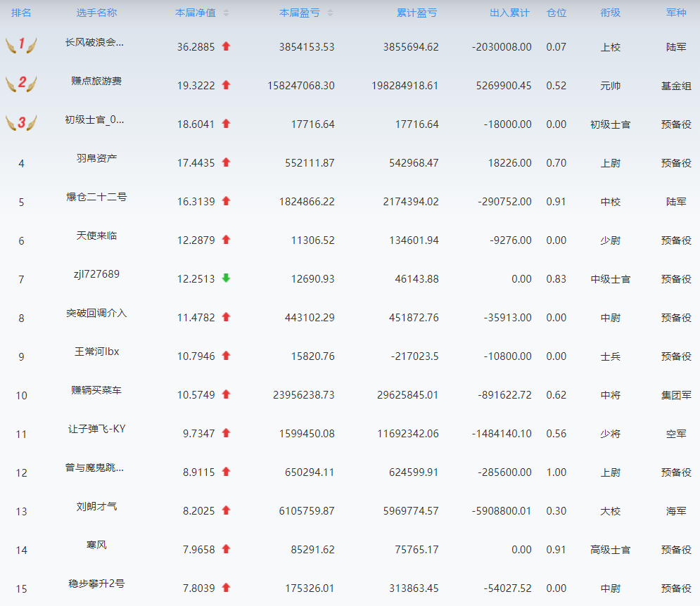Screen dimensions: 700x606
Task: Click the 仓位 column header
Action: click(556, 13)
